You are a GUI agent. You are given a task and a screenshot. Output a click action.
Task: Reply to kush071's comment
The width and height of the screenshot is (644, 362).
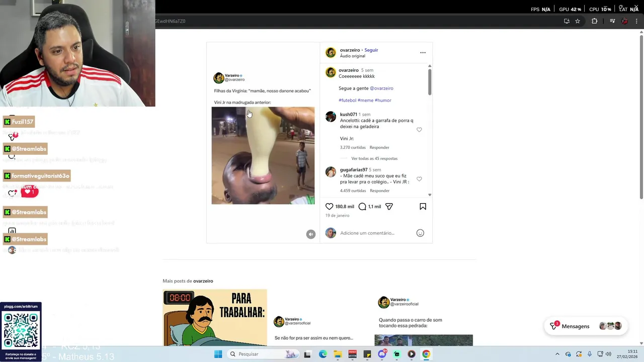(379, 147)
